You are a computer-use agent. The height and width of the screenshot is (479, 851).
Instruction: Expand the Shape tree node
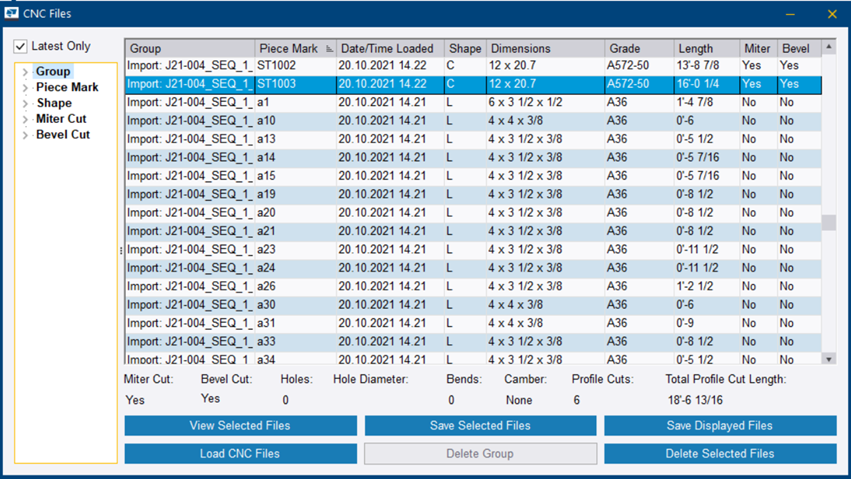[26, 104]
